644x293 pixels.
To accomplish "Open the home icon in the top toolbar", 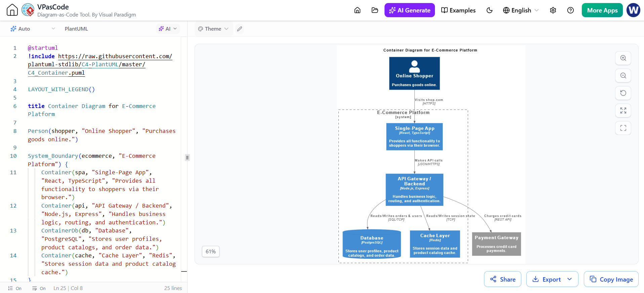I will pyautogui.click(x=357, y=10).
